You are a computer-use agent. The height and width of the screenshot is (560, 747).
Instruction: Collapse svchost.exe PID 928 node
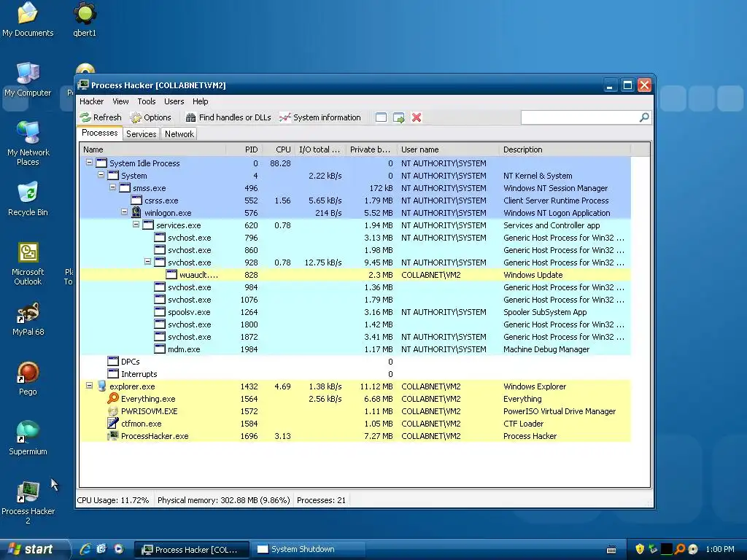coord(147,262)
